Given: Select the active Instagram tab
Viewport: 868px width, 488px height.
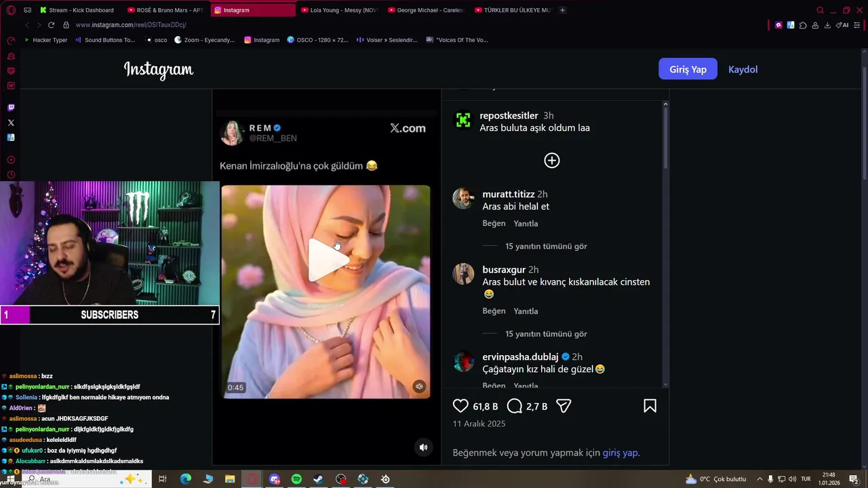Looking at the screenshot, I should click(x=252, y=10).
